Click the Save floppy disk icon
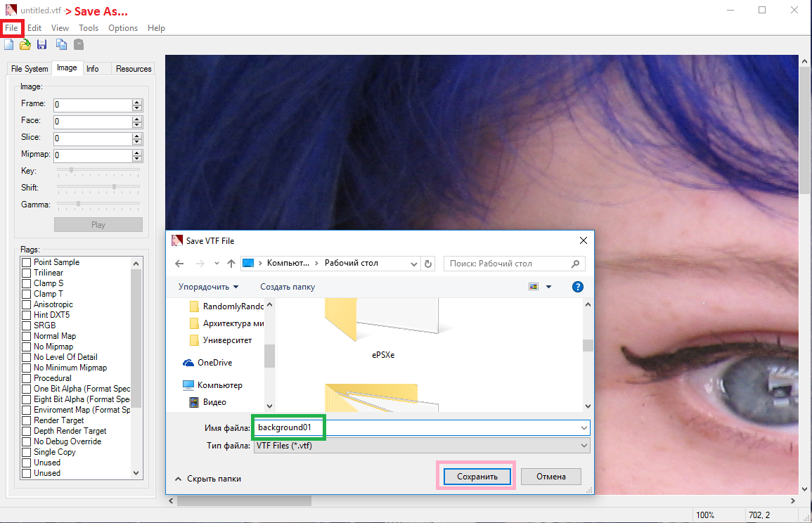The image size is (812, 523). (42, 44)
